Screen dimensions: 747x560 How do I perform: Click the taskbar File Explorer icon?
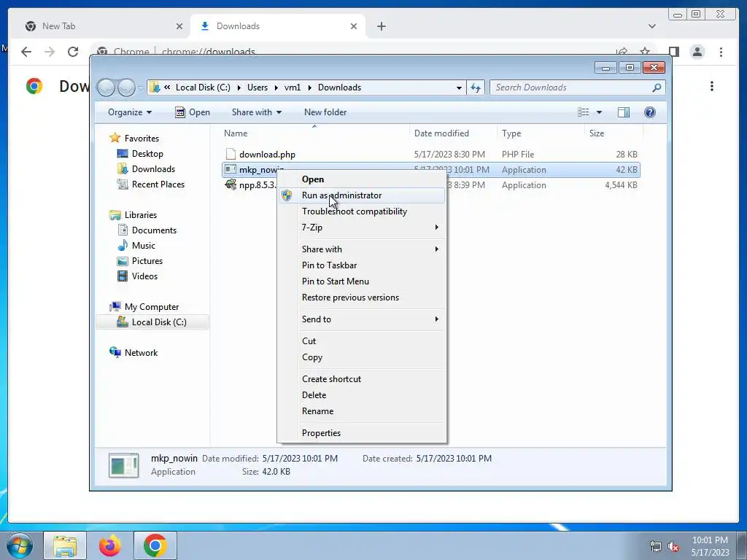tap(65, 545)
